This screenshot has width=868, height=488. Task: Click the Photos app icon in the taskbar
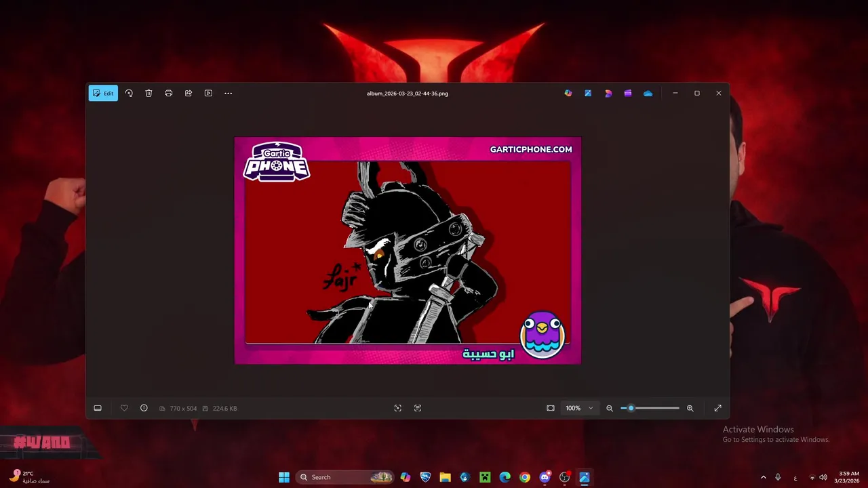point(585,477)
